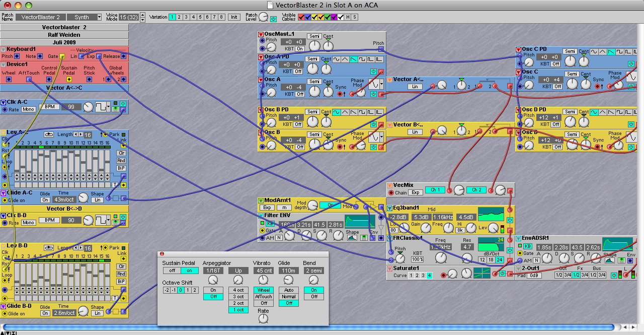Screen dimensions: 644x335
Task: Toggle Eq3band1 bypass power icon
Action: click(x=510, y=220)
